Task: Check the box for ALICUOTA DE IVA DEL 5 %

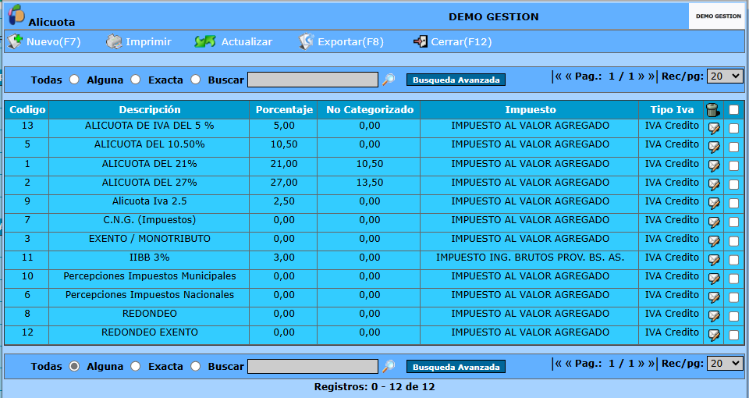Action: pos(734,129)
